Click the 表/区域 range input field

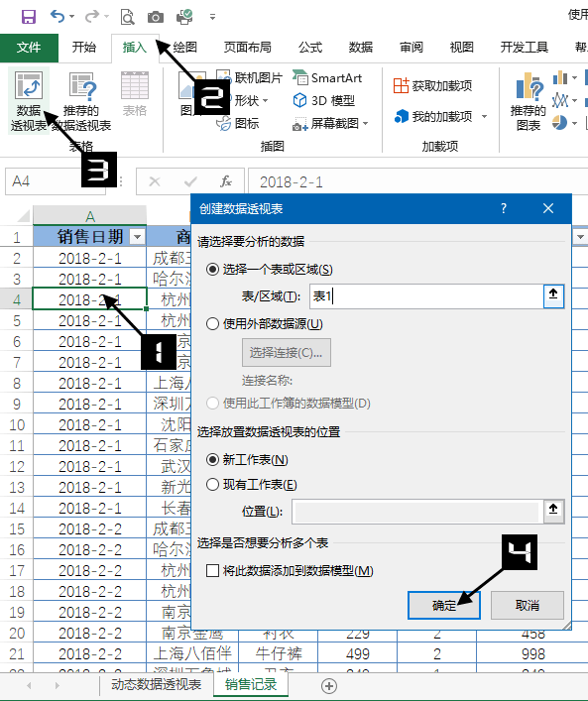coord(426,296)
